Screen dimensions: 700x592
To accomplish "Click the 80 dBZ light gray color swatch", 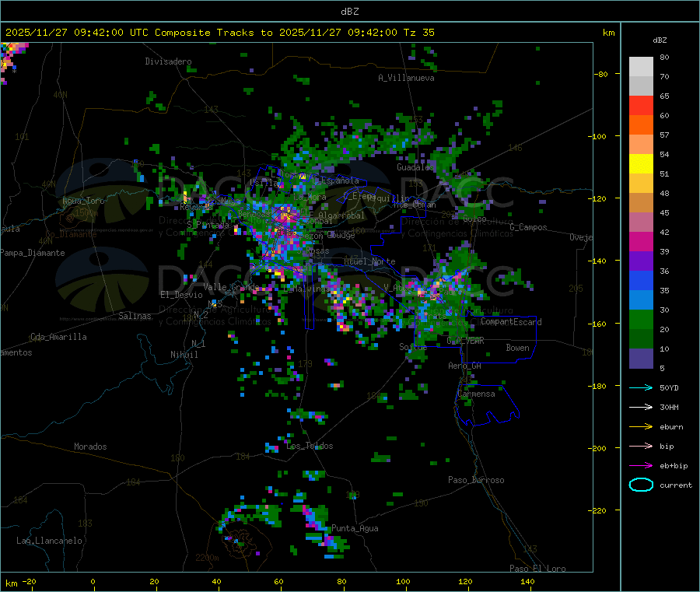I will (x=641, y=67).
